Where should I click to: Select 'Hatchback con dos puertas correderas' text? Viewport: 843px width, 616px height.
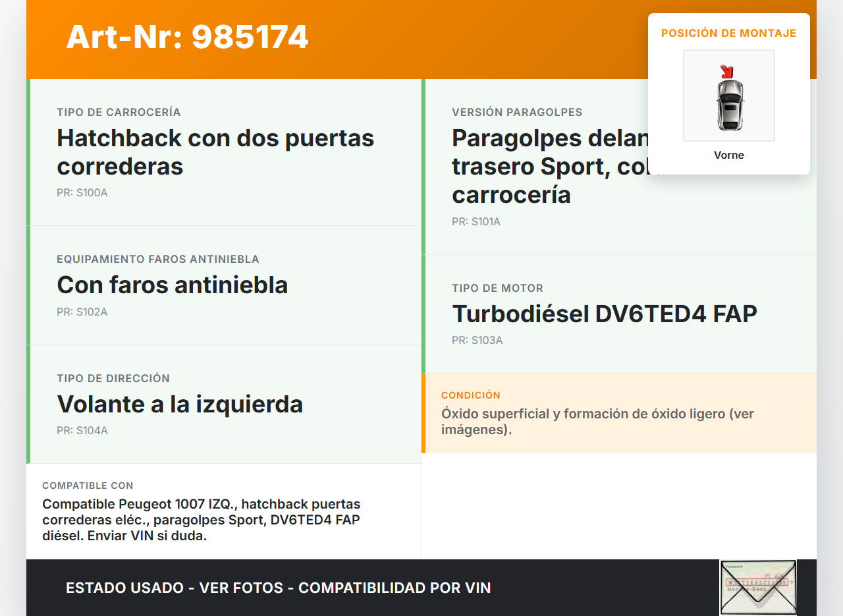(x=215, y=152)
